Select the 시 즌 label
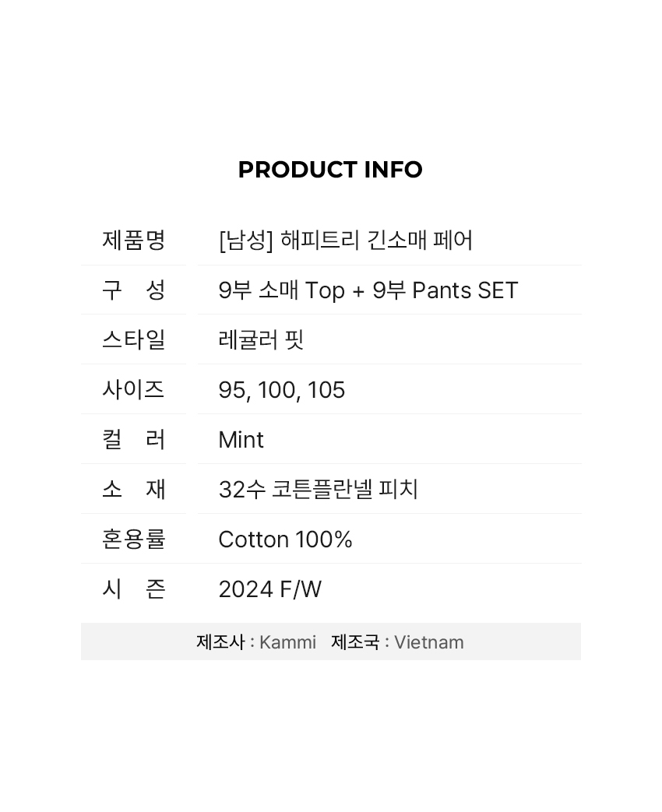The width and height of the screenshot is (662, 812). coord(134,589)
